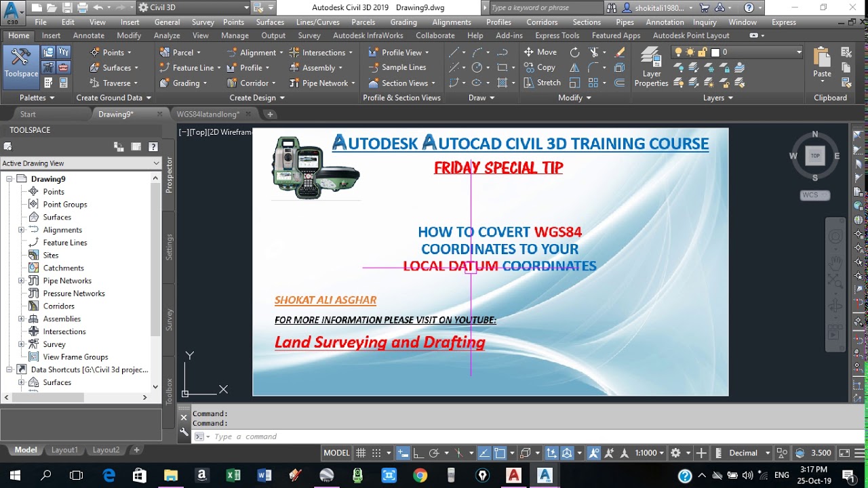The height and width of the screenshot is (488, 868).
Task: Toggle Dynamic Input in status bar
Action: [x=403, y=453]
